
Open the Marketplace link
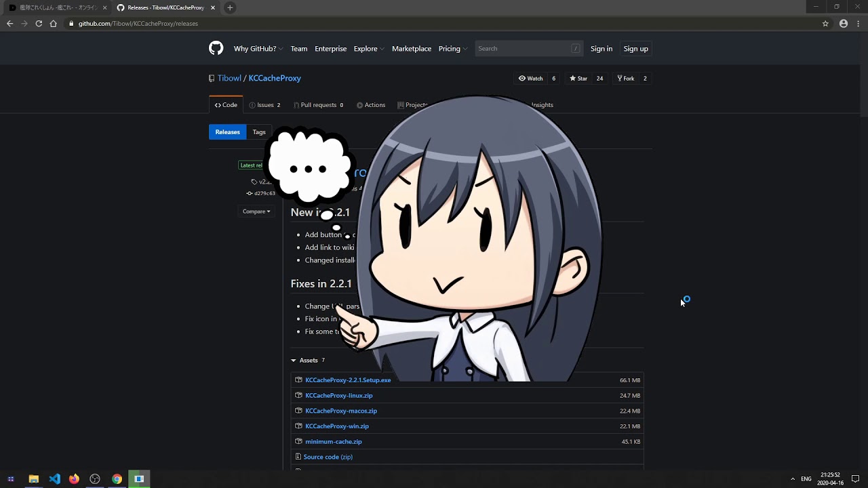click(412, 49)
